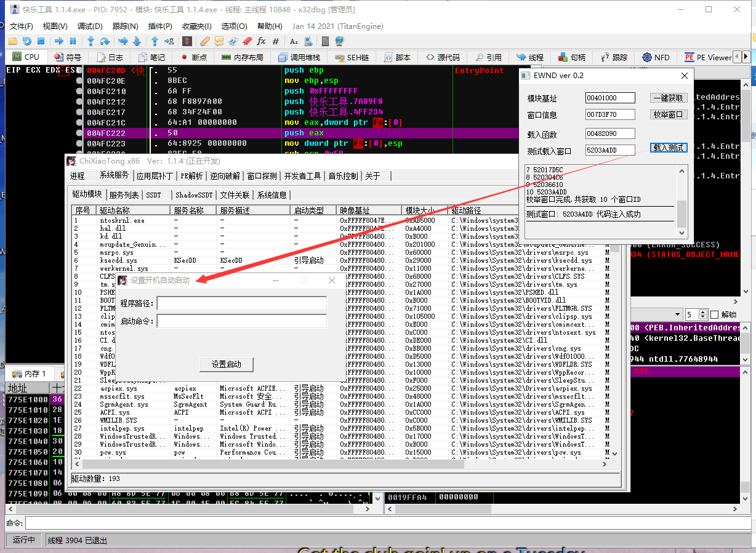Select 开发者工具 tab in ChiXiaoTong
Viewport: 756px width, 553px height.
pyautogui.click(x=303, y=176)
